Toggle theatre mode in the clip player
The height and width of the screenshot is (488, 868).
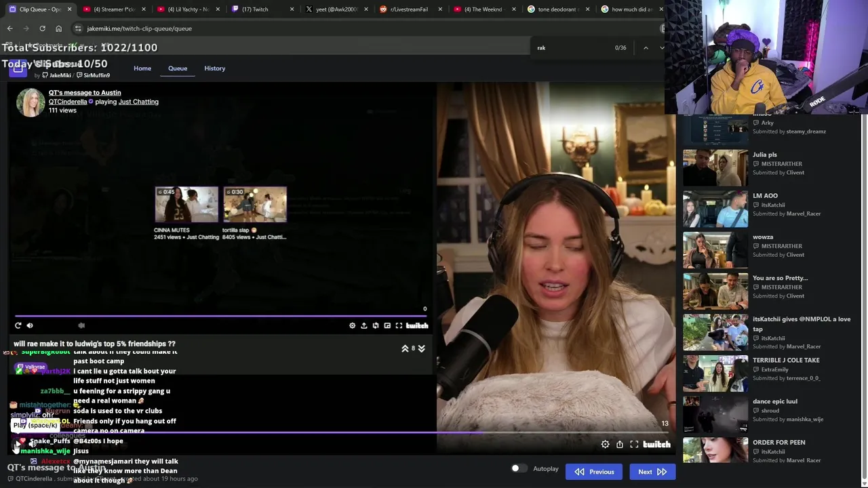[x=387, y=326]
